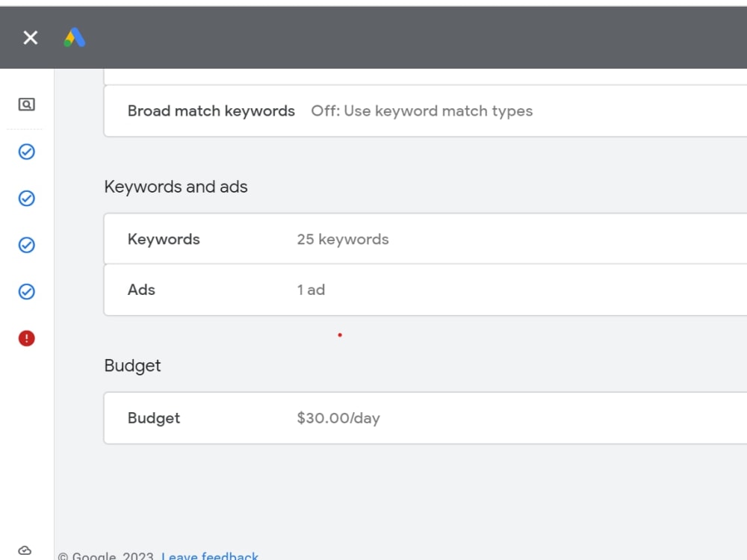Click the Leave feedback link
Screen dimensions: 747x560
[210, 556]
